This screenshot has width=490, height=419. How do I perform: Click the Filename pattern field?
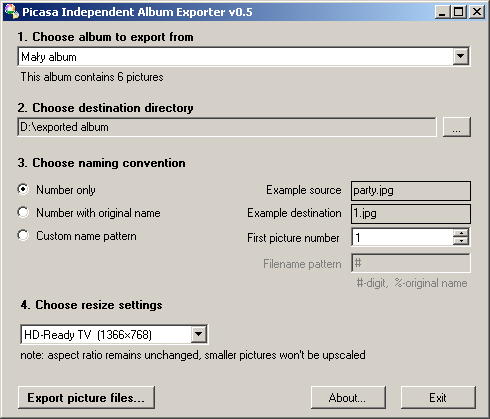pyautogui.click(x=411, y=263)
